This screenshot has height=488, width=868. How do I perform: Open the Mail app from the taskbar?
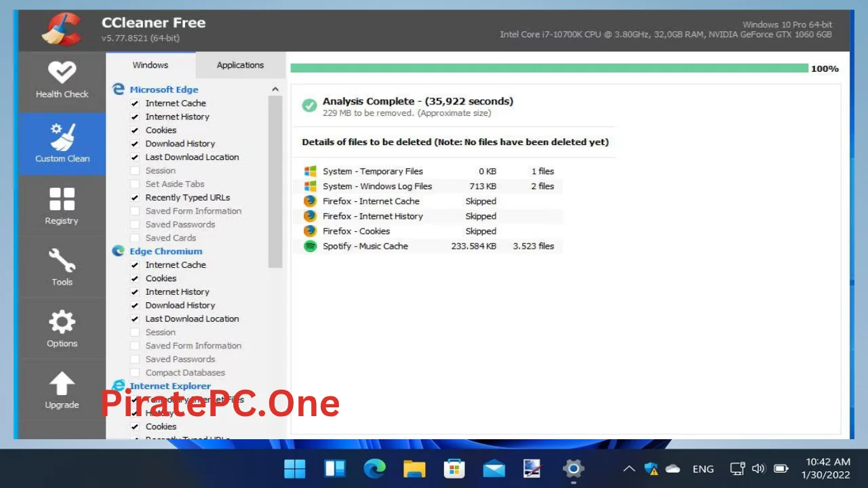[x=494, y=468]
